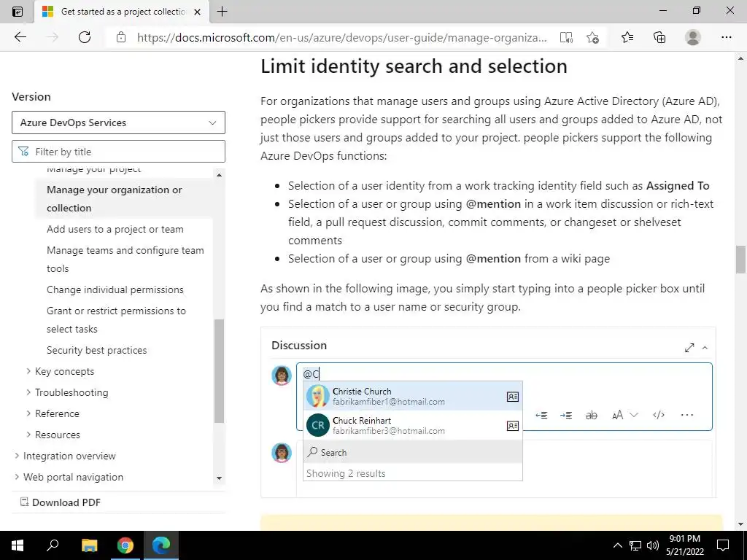Select Christie Church from the people picker

[x=413, y=396]
